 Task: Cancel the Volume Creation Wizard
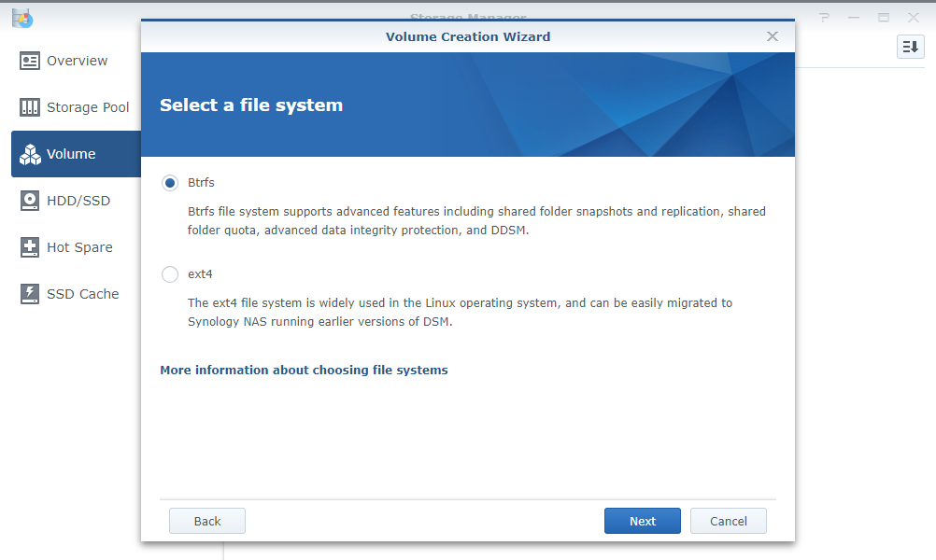coord(728,521)
